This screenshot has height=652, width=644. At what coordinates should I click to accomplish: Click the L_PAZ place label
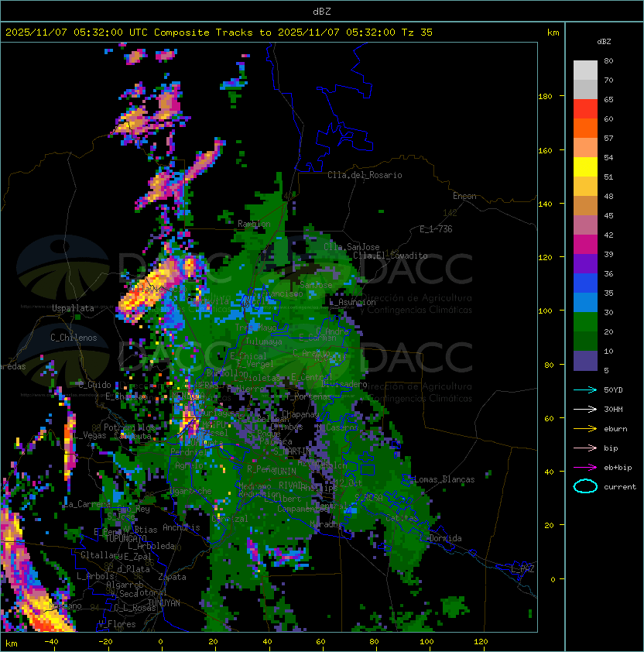click(x=522, y=569)
